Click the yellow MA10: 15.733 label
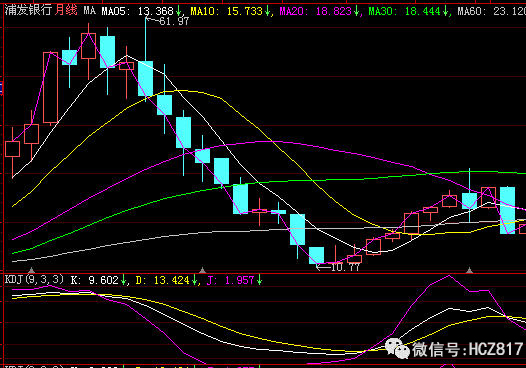Image resolution: width=526 pixels, height=368 pixels. pos(226,11)
